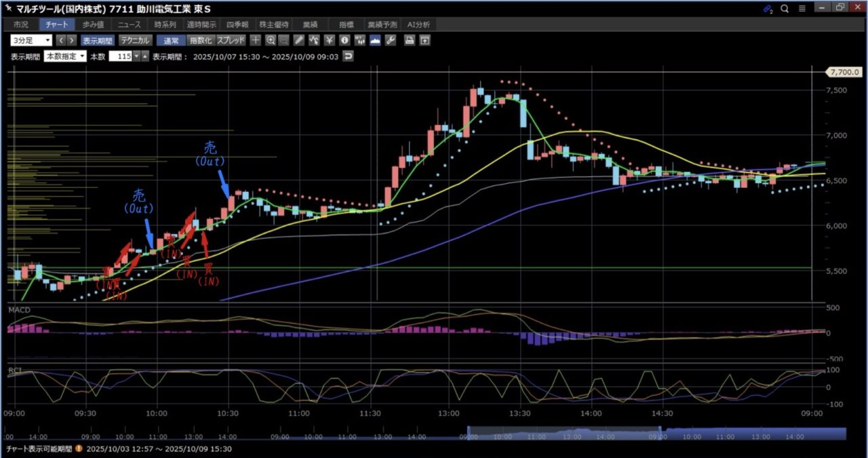Enable the スプレッド chart mode
868x458 pixels.
pos(231,41)
